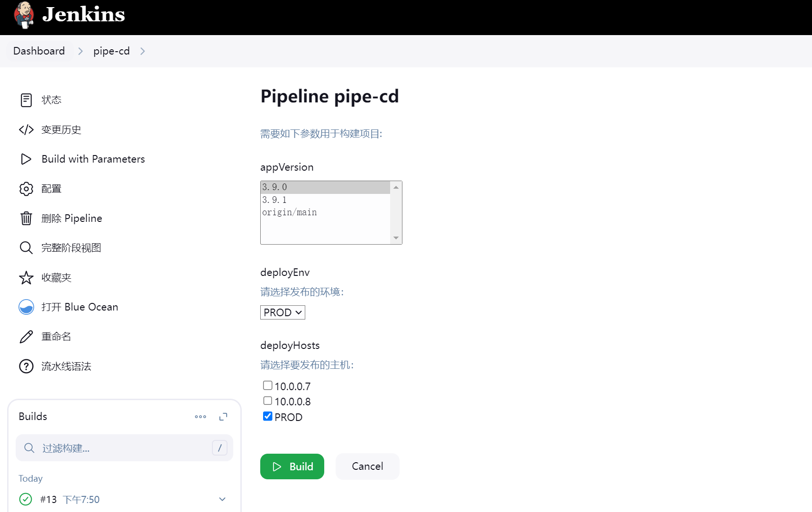Click the Cancel button
This screenshot has height=512, width=812.
pyautogui.click(x=367, y=466)
